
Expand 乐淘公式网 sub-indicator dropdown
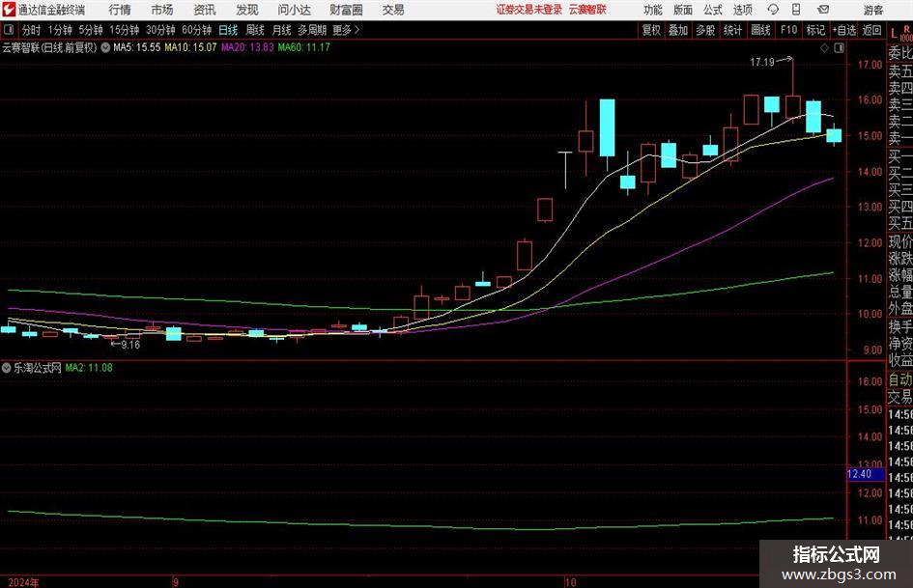(x=7, y=368)
